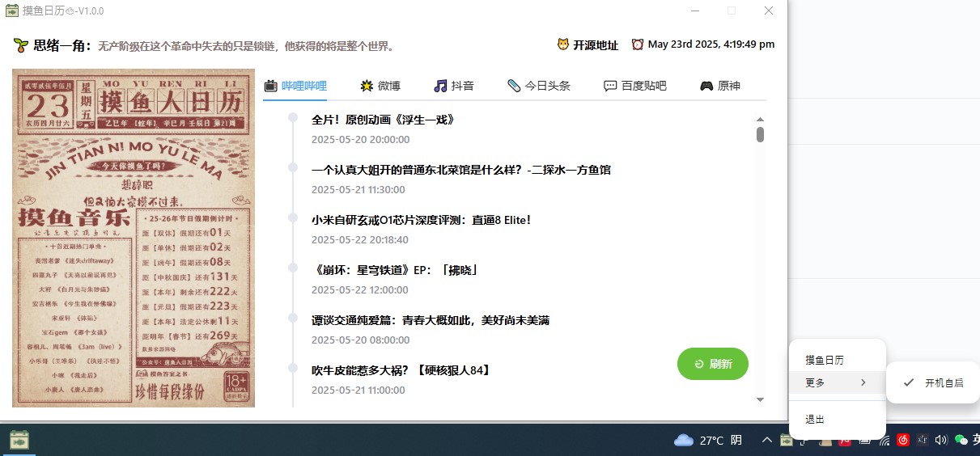Click the news list vertical scrollbar thumb

760,134
